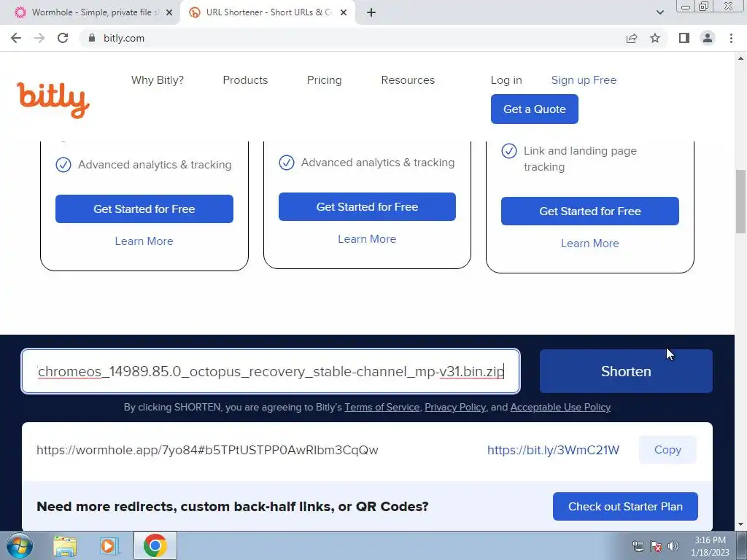Click the wormhole.app original URL text
747x560 pixels.
tap(207, 450)
